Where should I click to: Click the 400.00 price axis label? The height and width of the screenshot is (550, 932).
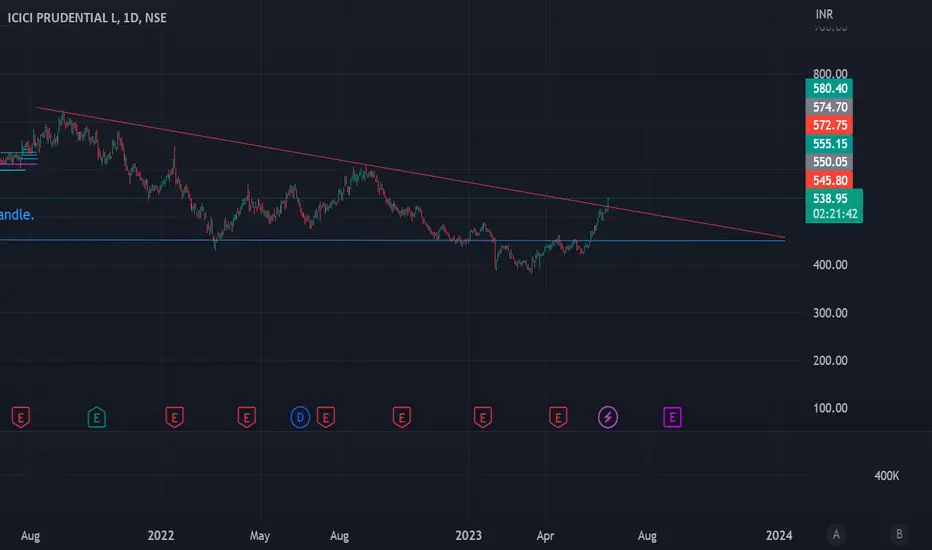(830, 265)
